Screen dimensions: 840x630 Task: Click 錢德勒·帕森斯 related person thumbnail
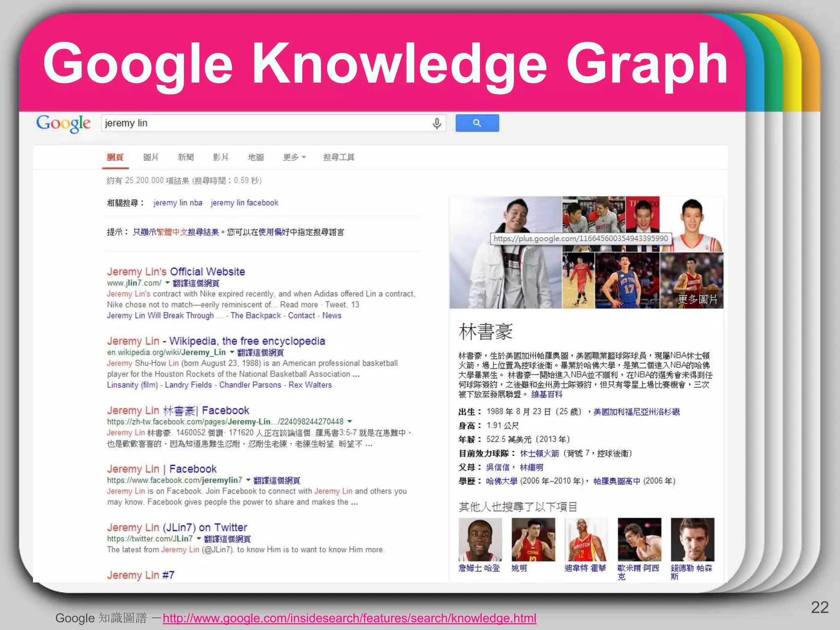(x=692, y=540)
